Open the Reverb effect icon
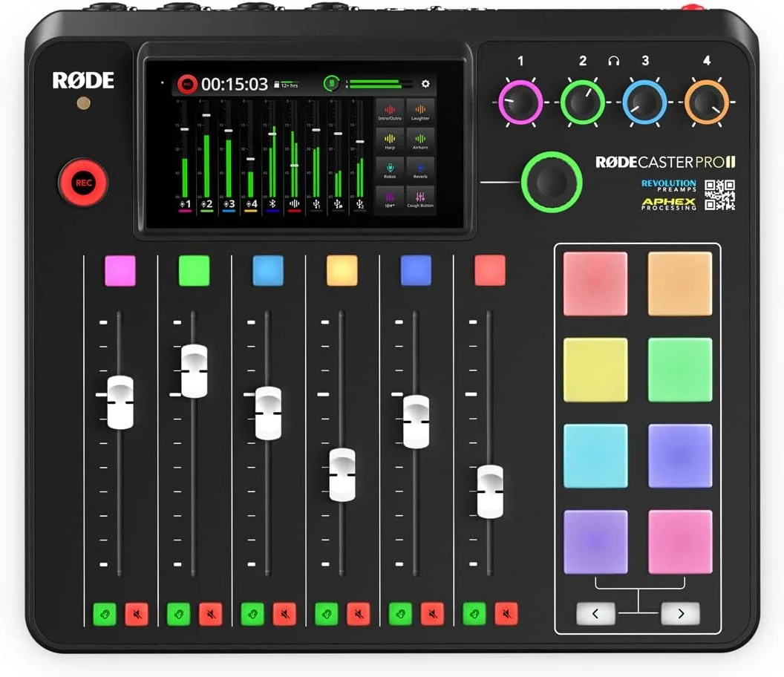Screen dimensions: 784x677 tap(420, 167)
